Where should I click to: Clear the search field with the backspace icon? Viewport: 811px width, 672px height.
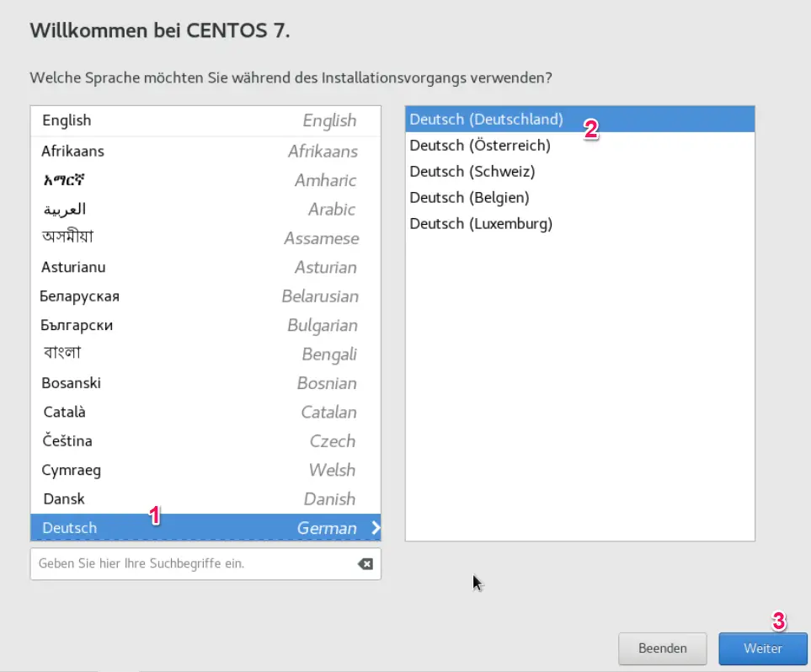point(365,564)
